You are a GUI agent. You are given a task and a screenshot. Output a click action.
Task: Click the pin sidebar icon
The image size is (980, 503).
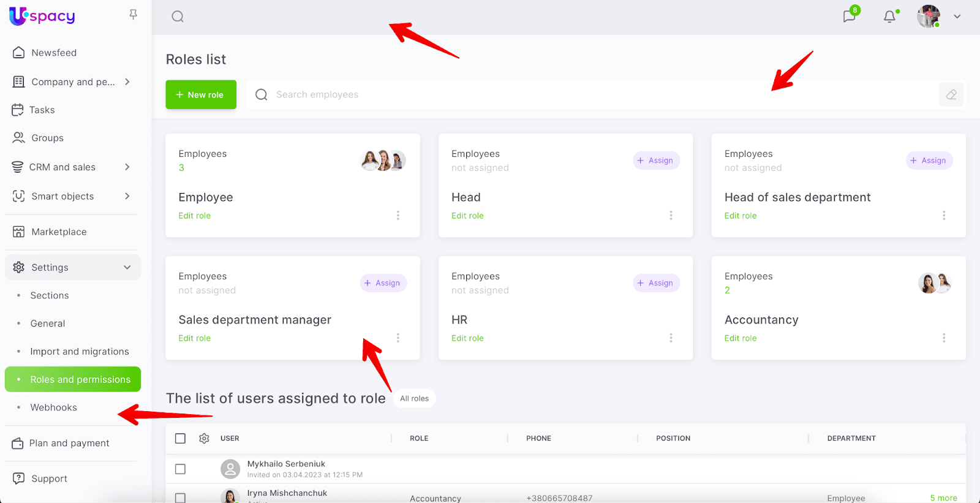pos(133,14)
